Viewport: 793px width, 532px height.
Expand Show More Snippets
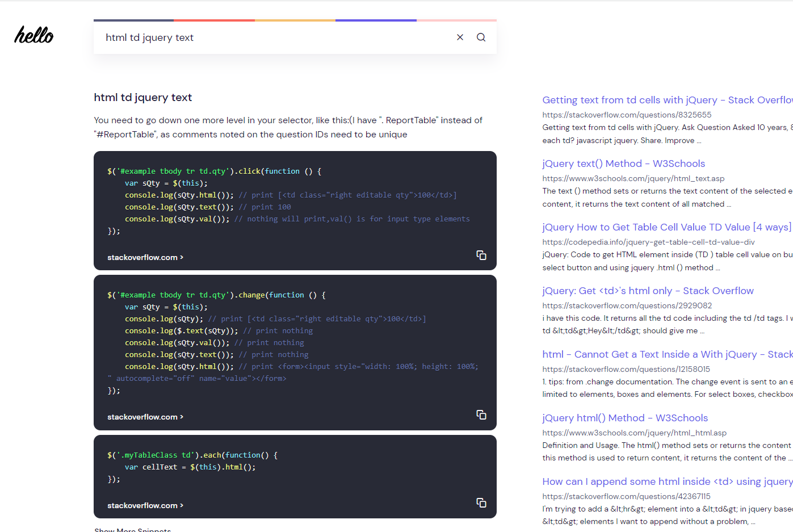point(133,530)
